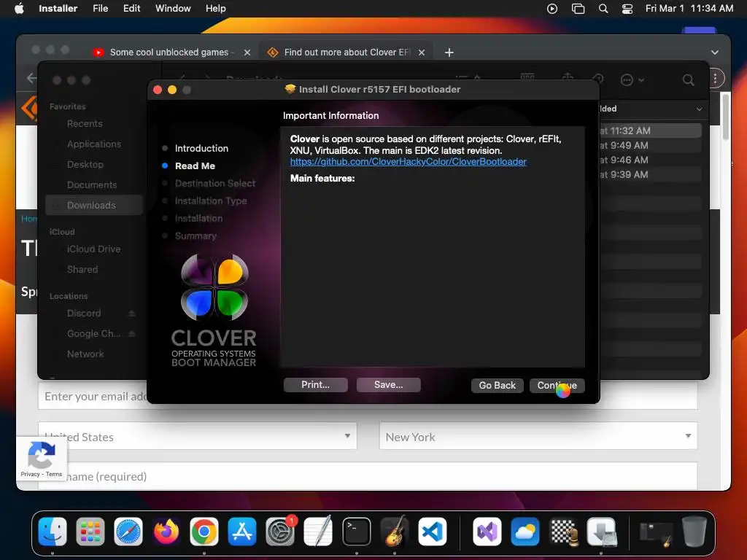747x560 pixels.
Task: Open the Help menu
Action: point(215,9)
